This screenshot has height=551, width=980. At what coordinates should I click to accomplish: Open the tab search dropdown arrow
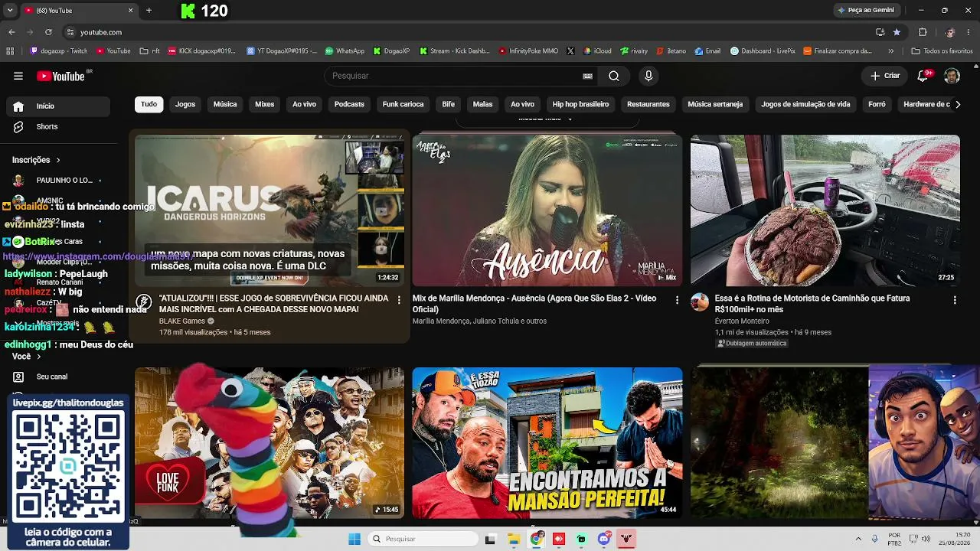pos(10,10)
